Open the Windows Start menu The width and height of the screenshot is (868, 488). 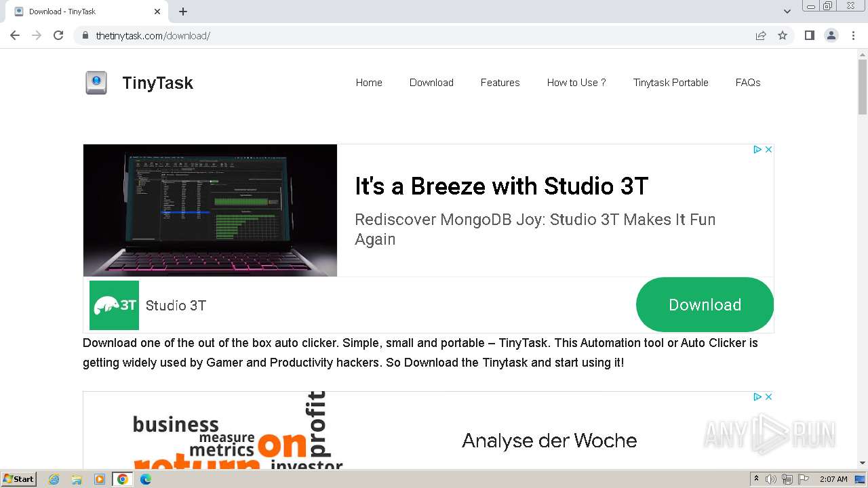18,479
